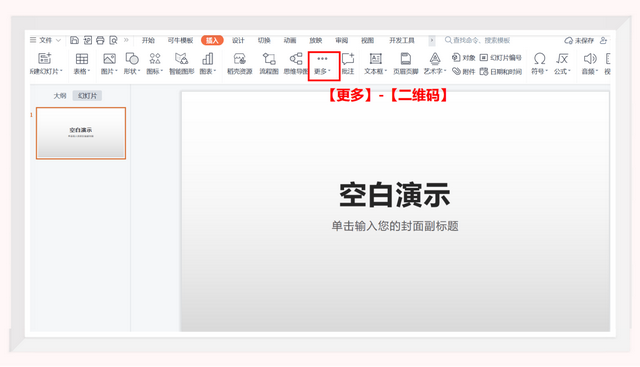Open the 视图 ribbon tab

(x=367, y=40)
